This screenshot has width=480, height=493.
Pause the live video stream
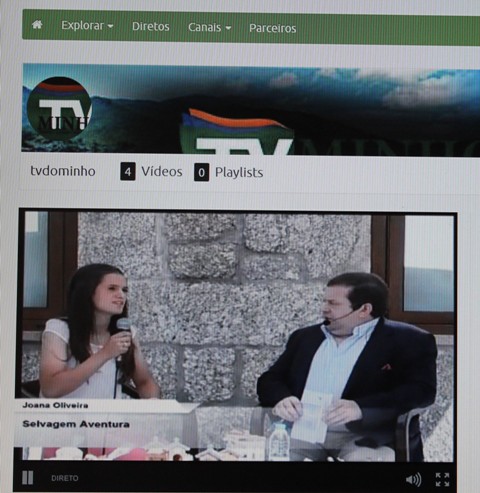(28, 478)
